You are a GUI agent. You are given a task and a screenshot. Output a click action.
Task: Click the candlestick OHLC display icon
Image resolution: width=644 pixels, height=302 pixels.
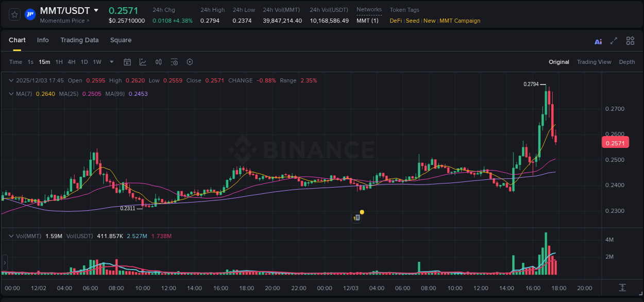[158, 62]
